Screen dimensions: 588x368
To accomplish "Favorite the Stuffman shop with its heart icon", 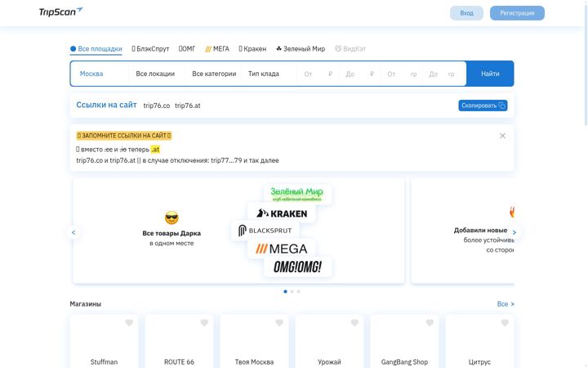I will coord(129,322).
